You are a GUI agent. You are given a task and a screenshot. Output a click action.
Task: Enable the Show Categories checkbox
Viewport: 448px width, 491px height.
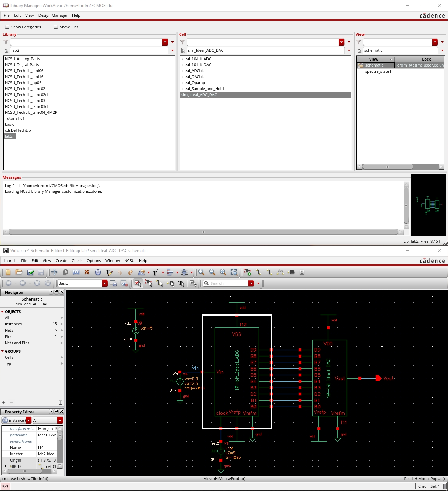pyautogui.click(x=7, y=27)
